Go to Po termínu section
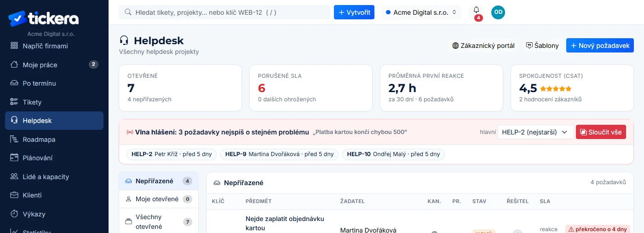The height and width of the screenshot is (233, 644). pos(54,83)
